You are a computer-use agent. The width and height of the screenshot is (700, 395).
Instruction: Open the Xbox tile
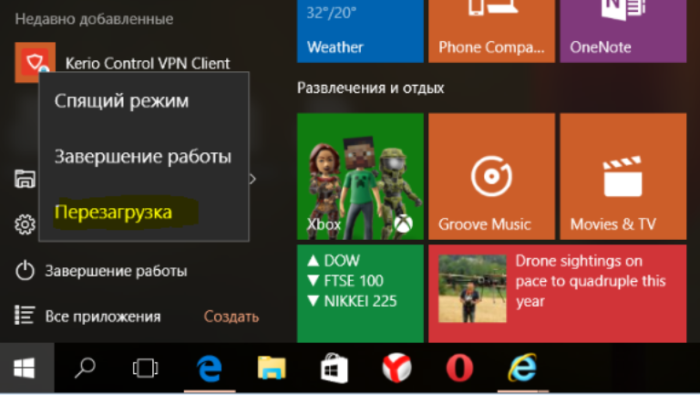[360, 176]
